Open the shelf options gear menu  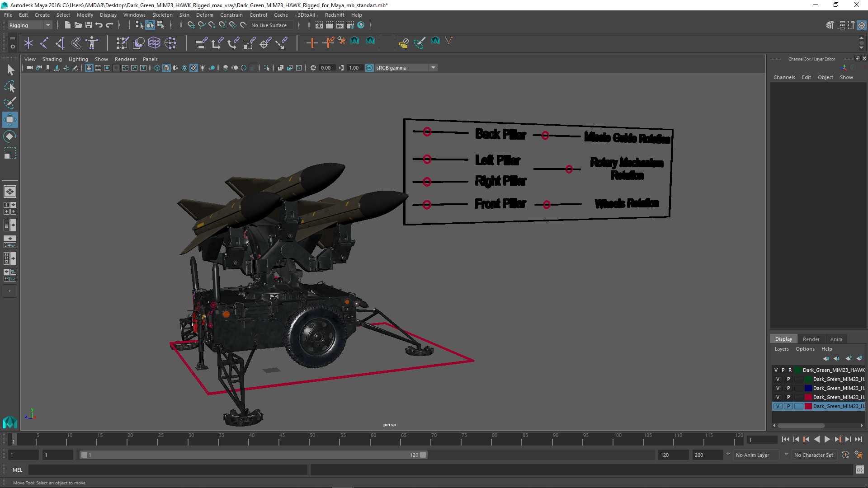pyautogui.click(x=12, y=46)
